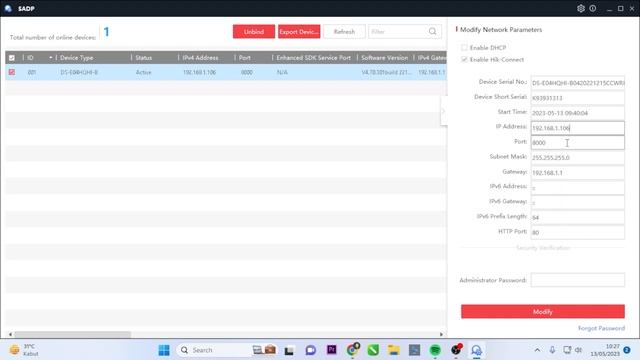Open the black circular app with red badge

pos(456,350)
